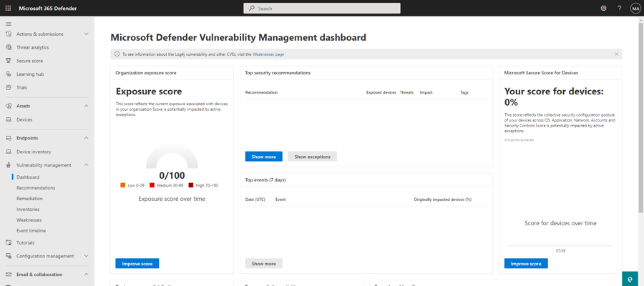Collapse the Assets section chevron
Screen dimensions: 644x286
87,106
